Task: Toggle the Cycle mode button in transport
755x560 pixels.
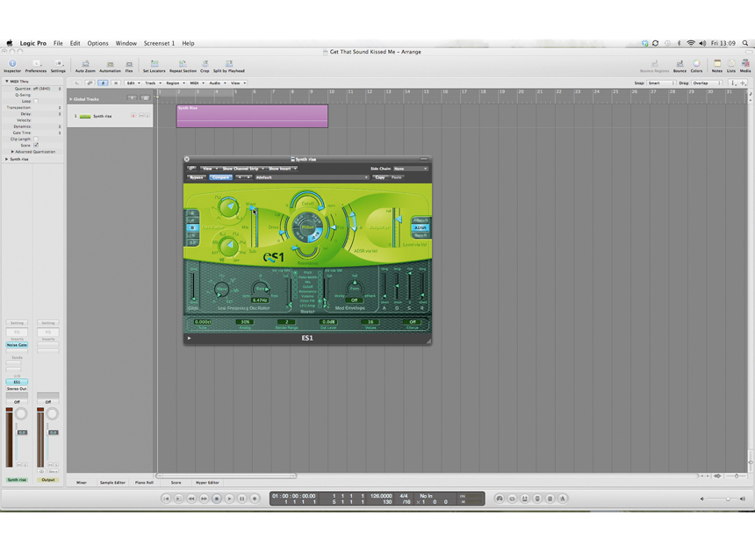Action: [512, 499]
